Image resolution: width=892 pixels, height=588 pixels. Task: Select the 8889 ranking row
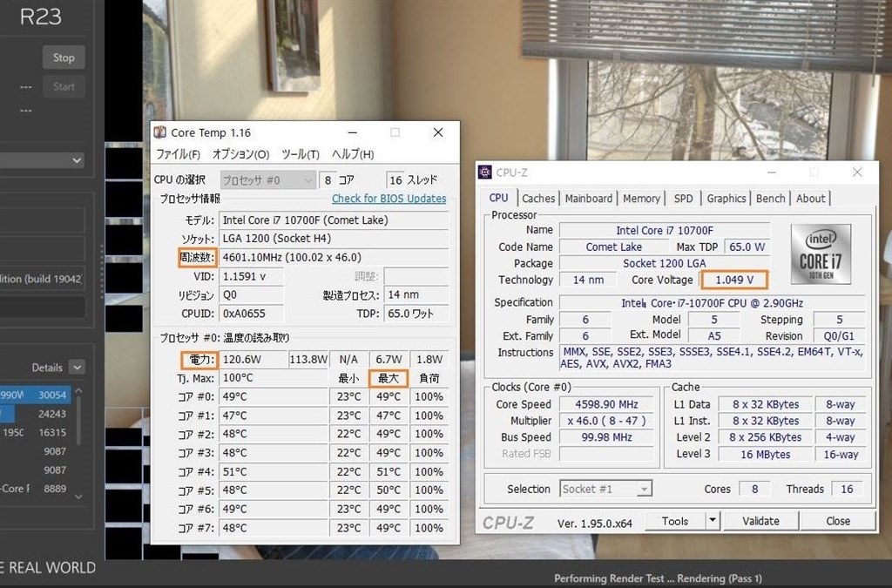[35, 489]
